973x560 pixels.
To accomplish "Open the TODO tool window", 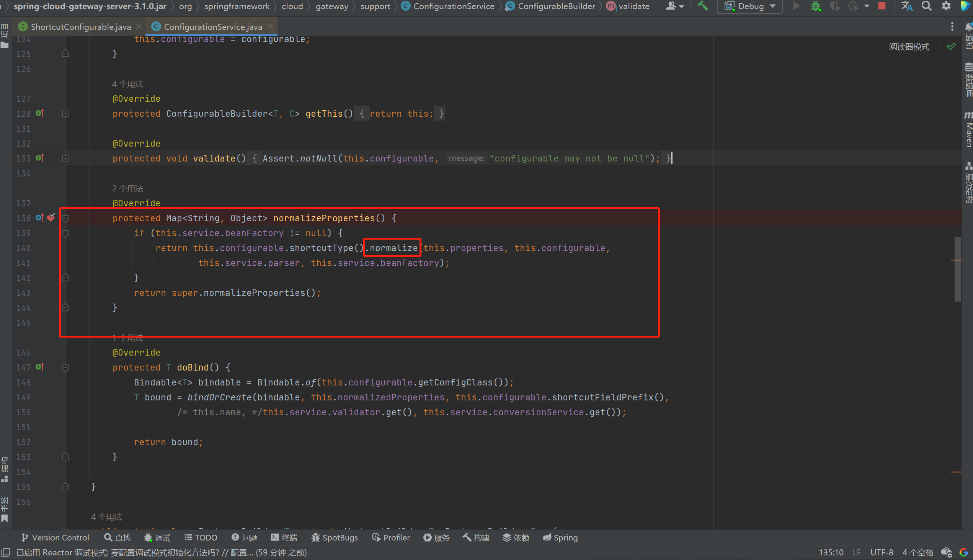I will (201, 537).
